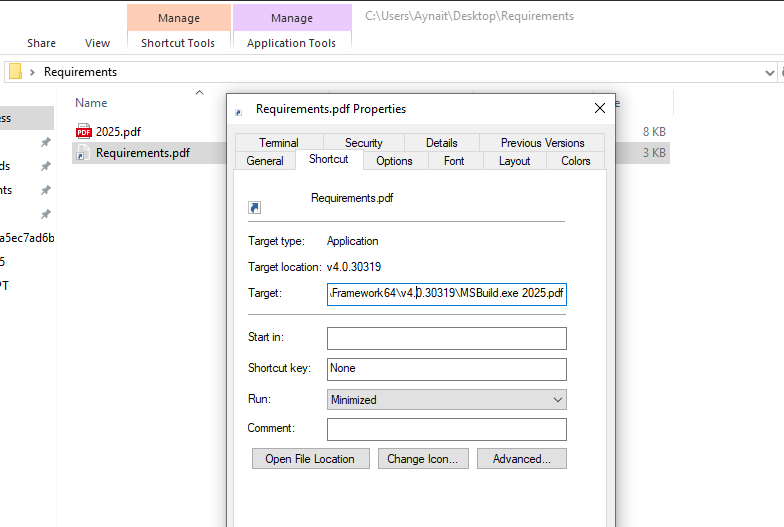The height and width of the screenshot is (527, 784).
Task: Close the Requirements.pdf Properties dialog
Action: (600, 108)
